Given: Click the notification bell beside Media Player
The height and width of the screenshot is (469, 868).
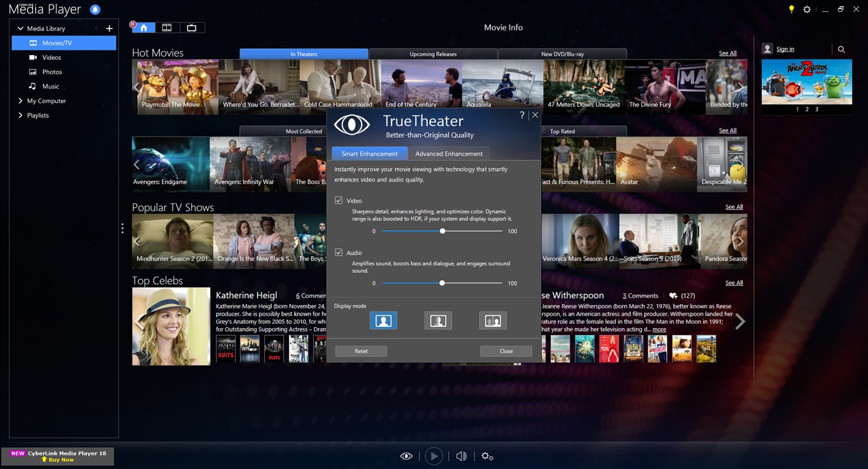Looking at the screenshot, I should pyautogui.click(x=95, y=9).
